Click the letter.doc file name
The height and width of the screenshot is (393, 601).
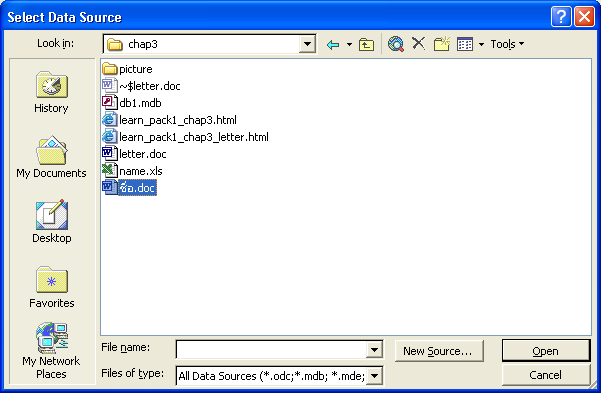click(143, 154)
